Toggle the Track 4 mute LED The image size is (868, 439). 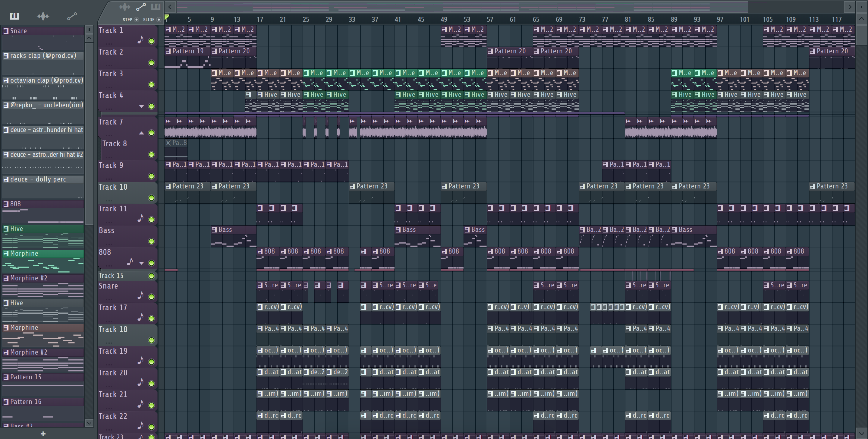(x=152, y=106)
